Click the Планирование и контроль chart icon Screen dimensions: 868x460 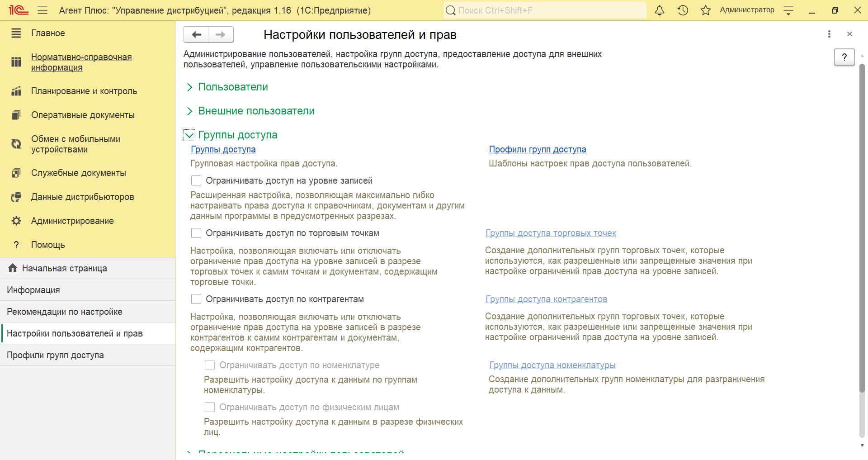[16, 91]
